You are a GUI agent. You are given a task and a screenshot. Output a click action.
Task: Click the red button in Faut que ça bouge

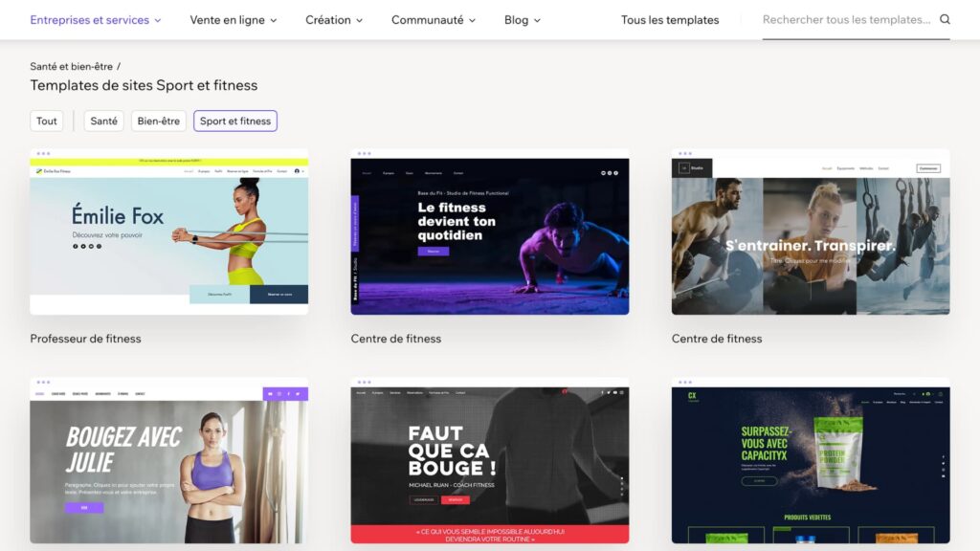pyautogui.click(x=455, y=499)
